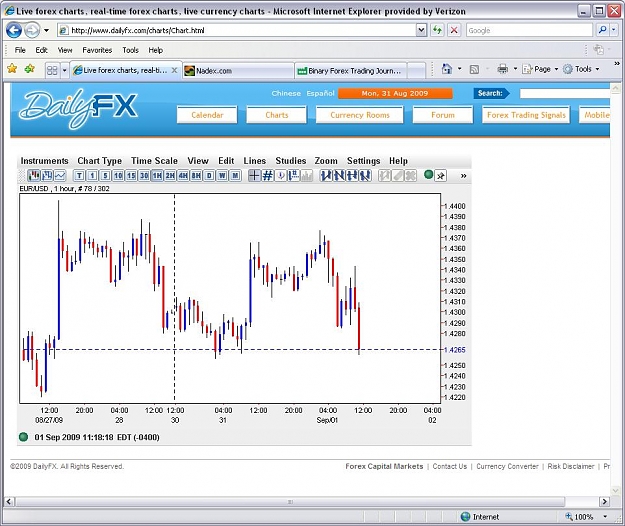Open the Studies menu

tap(291, 161)
